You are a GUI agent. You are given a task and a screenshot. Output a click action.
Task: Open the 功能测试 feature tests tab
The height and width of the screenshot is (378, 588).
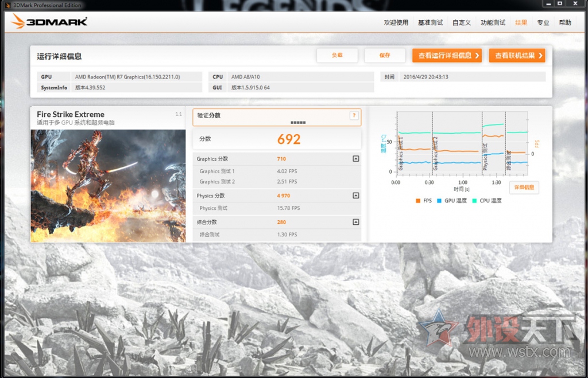coord(493,22)
